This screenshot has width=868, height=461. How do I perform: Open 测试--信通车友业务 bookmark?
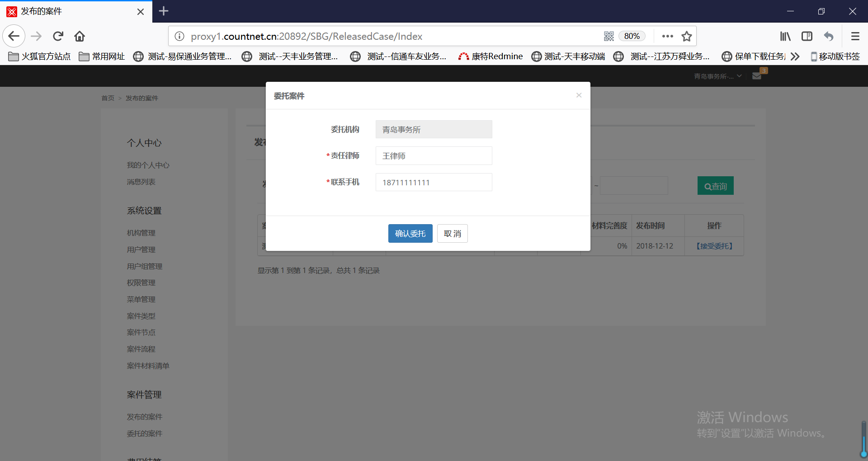398,56
